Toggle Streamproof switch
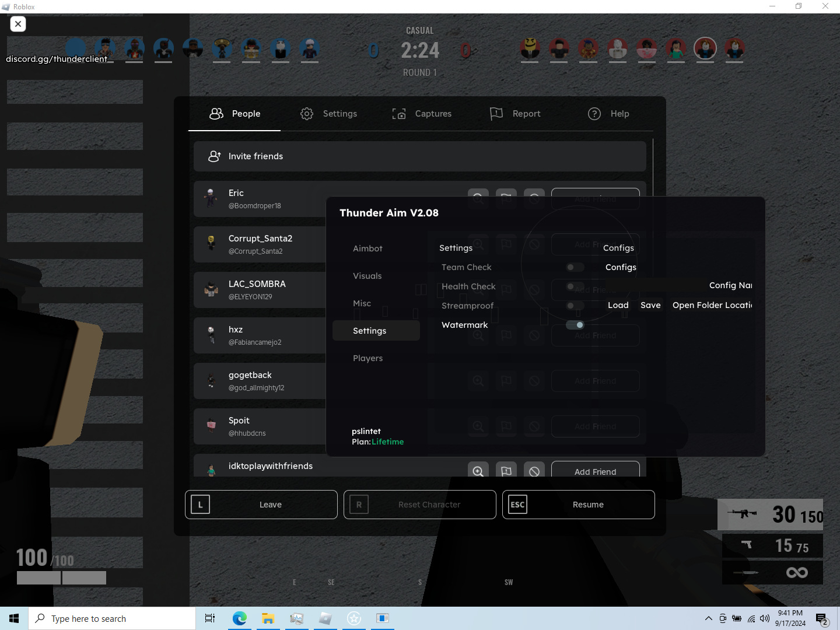The height and width of the screenshot is (630, 840). point(575,306)
